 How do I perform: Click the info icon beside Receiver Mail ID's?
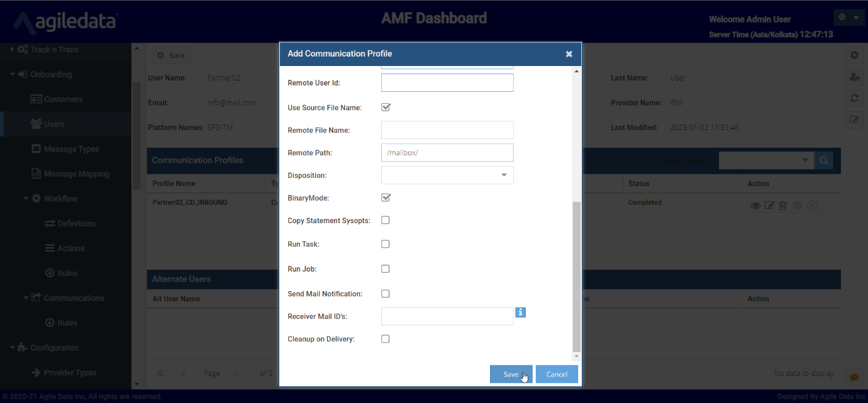tap(520, 312)
